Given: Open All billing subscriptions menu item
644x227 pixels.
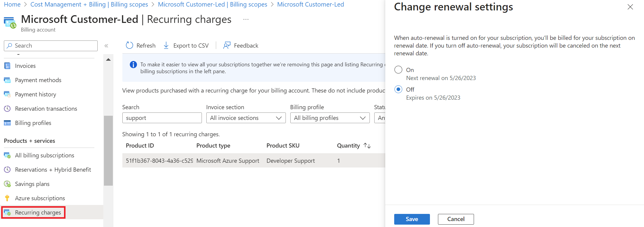Looking at the screenshot, I should pyautogui.click(x=45, y=155).
